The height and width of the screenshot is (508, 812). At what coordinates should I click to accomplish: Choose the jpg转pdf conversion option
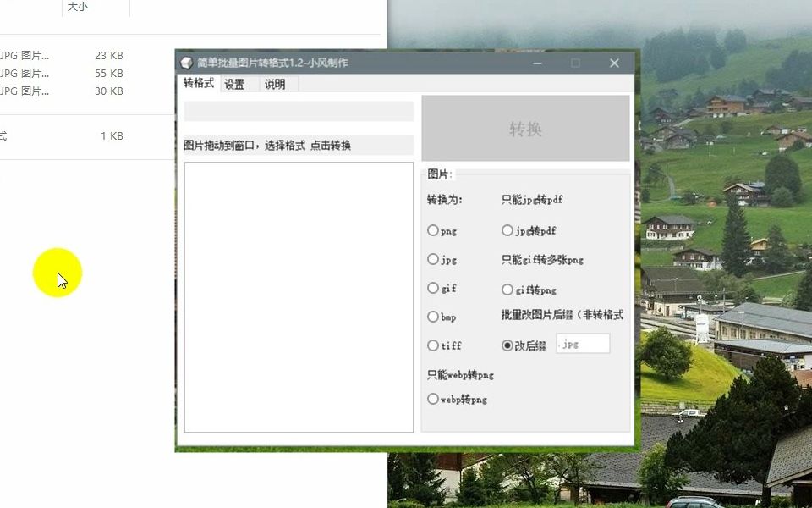click(508, 230)
